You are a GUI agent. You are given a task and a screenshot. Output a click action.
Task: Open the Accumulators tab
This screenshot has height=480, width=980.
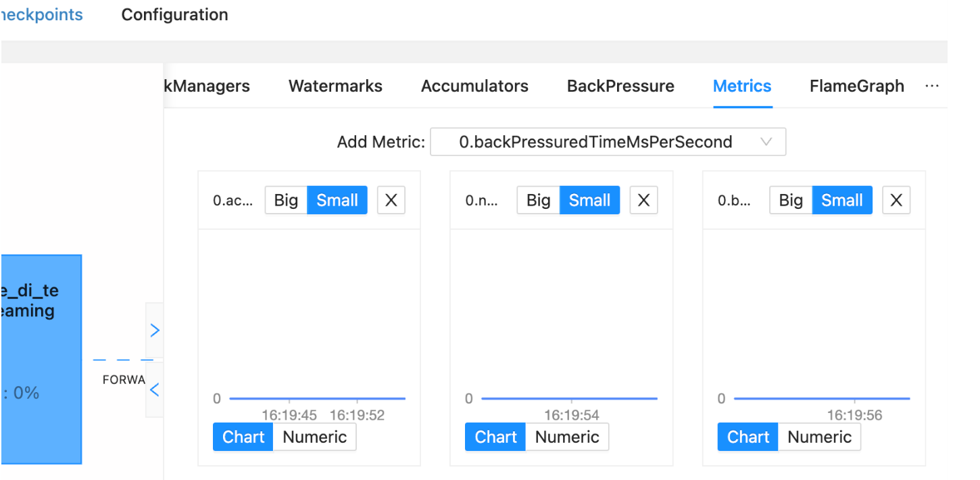pos(474,87)
